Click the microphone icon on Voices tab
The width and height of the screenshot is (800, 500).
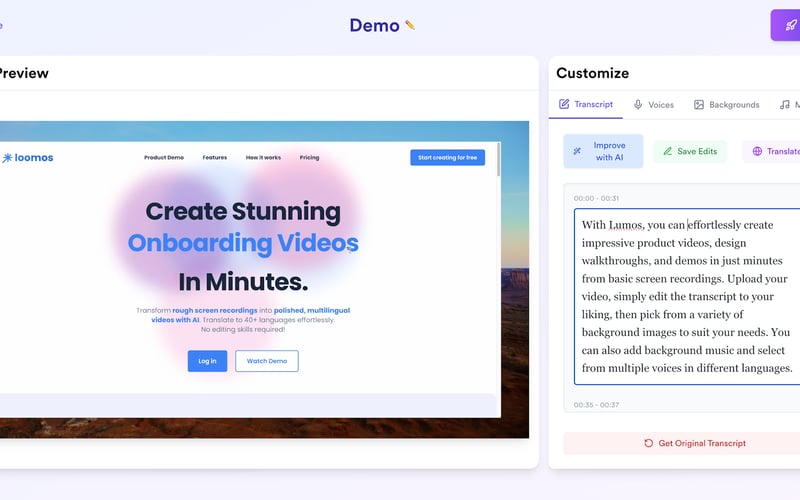pyautogui.click(x=638, y=105)
